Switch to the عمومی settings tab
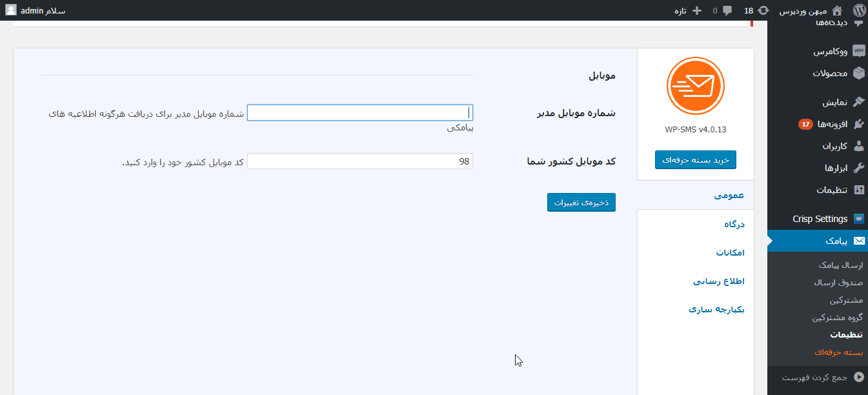The image size is (868, 395). (729, 195)
